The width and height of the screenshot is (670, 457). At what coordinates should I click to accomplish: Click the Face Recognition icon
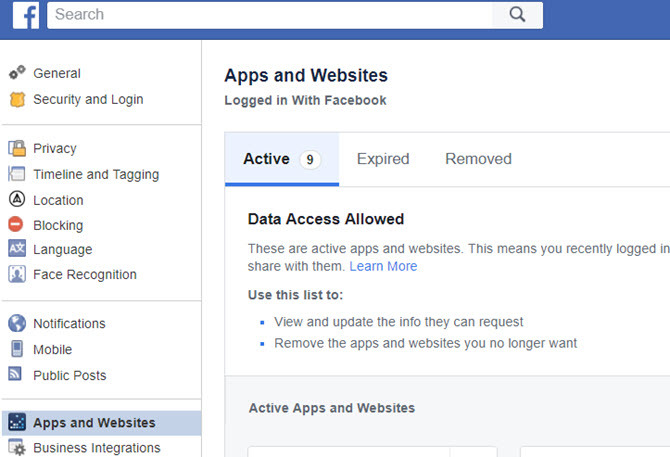tap(17, 274)
